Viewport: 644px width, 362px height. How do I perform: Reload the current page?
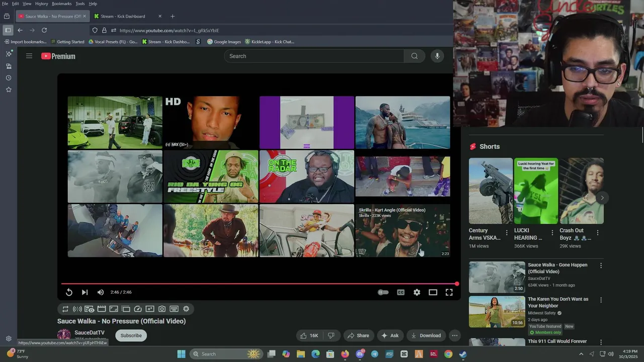click(44, 30)
